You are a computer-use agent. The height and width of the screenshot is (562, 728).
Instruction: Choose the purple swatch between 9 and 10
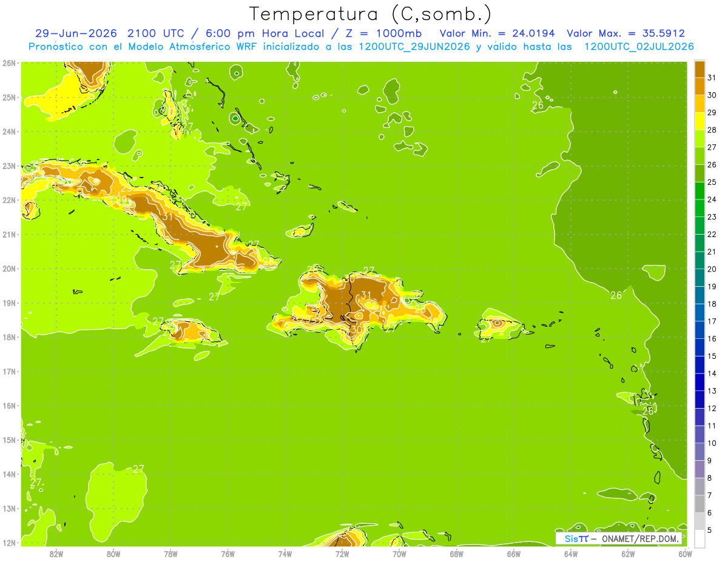point(699,452)
